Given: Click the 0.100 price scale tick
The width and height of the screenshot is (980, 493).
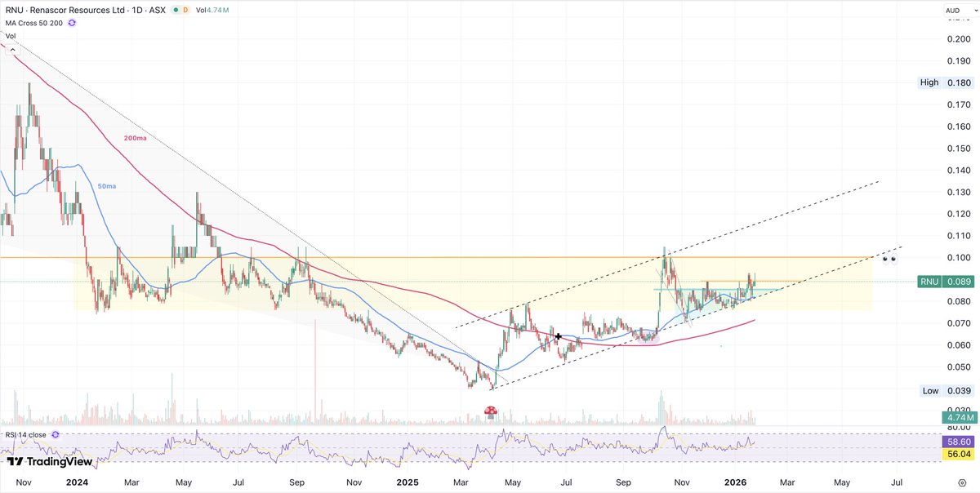Looking at the screenshot, I should [959, 258].
